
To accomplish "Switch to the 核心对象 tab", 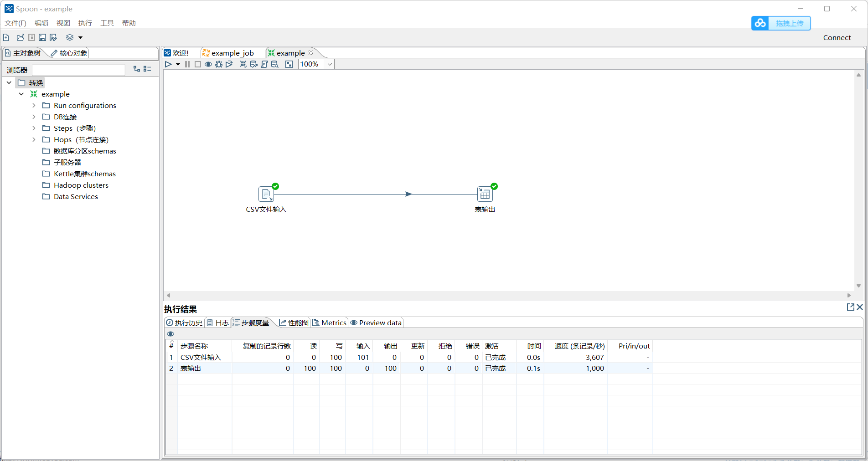I will [x=69, y=53].
